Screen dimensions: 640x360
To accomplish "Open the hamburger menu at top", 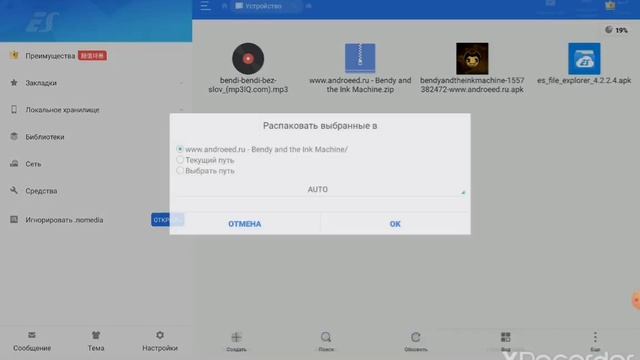I will point(205,6).
